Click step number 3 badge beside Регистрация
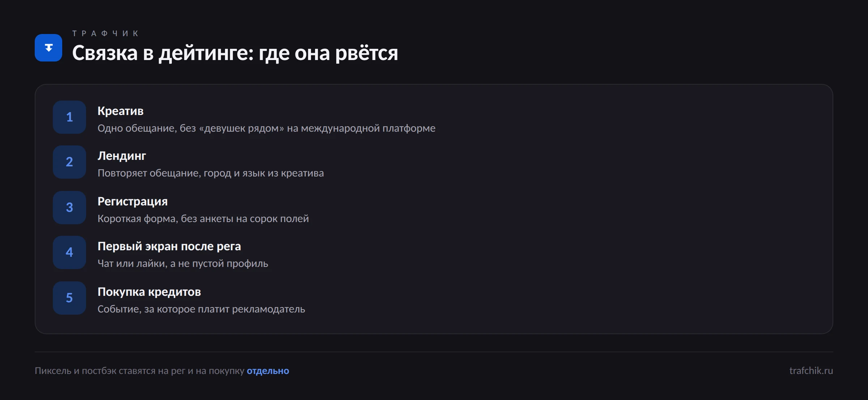Screen dimensions: 868x400 69,208
